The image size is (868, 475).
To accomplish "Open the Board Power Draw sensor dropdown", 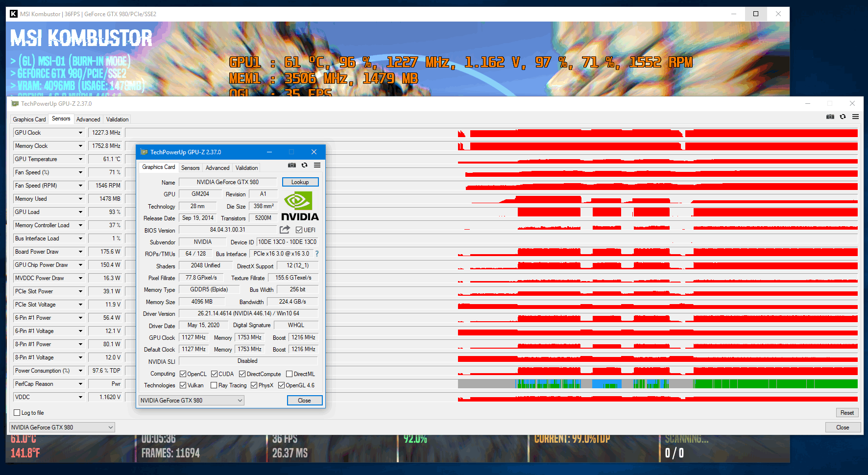I will [x=81, y=252].
